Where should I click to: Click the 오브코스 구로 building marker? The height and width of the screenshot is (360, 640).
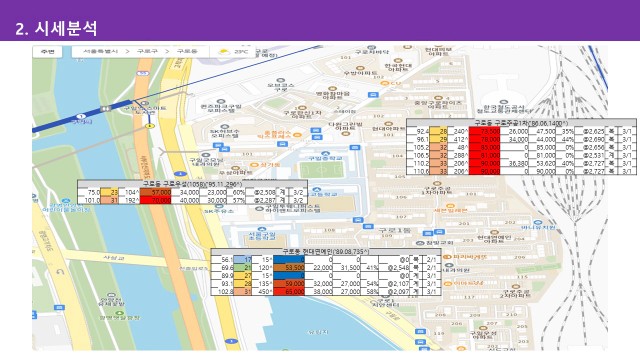coord(280,81)
